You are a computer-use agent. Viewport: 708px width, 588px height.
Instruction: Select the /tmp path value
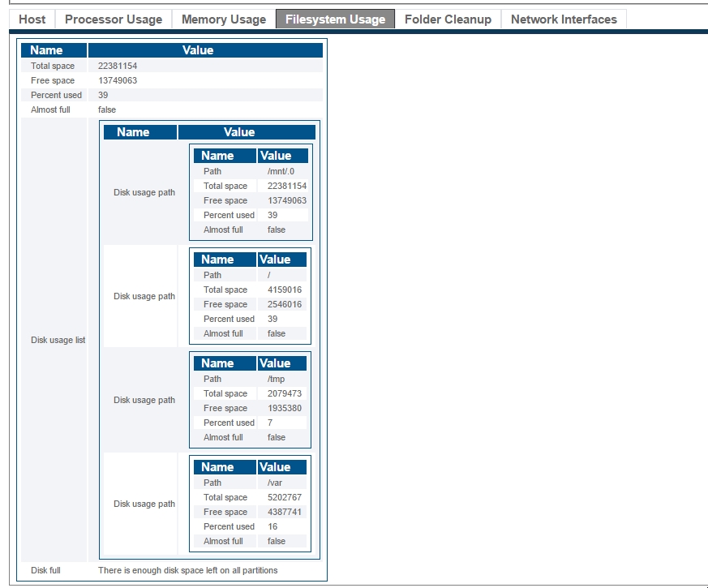click(x=276, y=379)
